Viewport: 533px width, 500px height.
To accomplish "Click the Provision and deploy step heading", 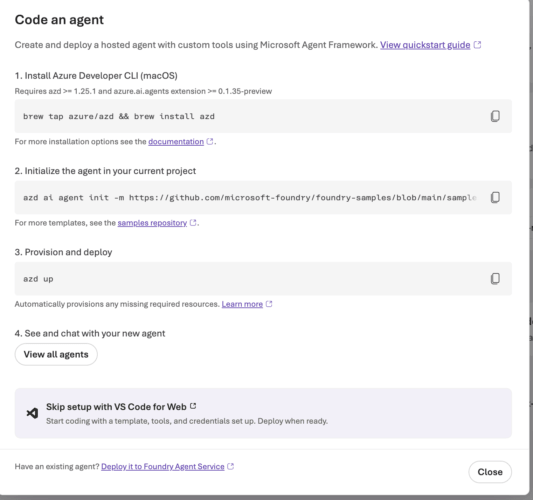I will tap(63, 252).
